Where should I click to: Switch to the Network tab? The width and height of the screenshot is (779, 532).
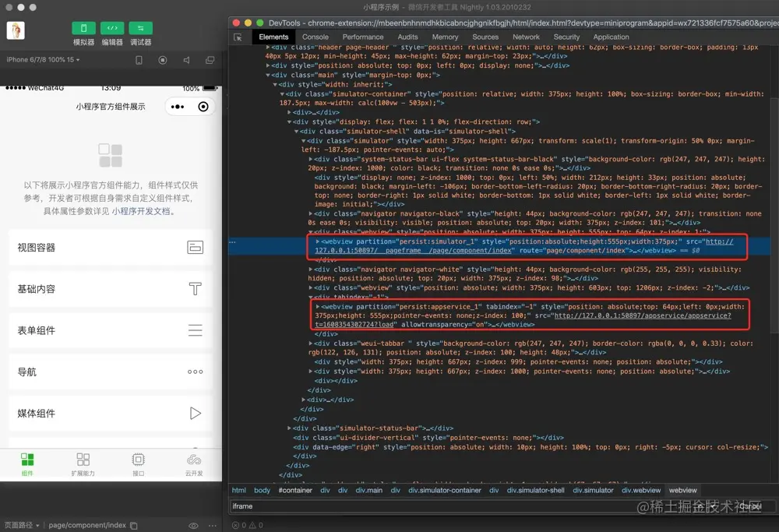click(526, 37)
